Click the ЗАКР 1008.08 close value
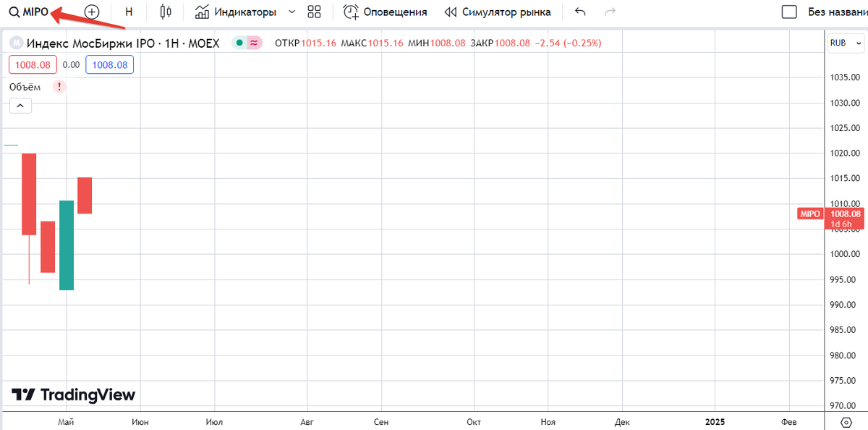868x430 pixels. pyautogui.click(x=501, y=43)
